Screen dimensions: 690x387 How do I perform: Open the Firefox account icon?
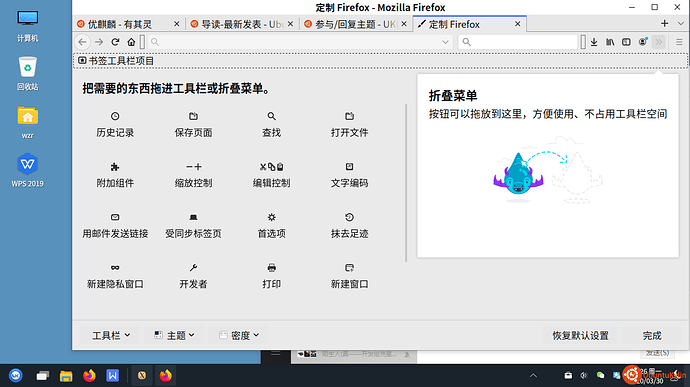[642, 42]
